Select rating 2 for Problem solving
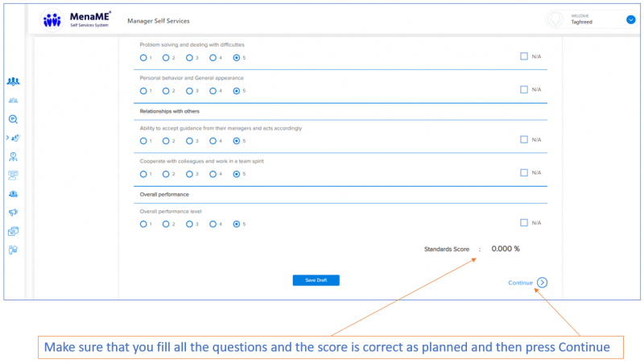Screen dimensions: 644x364 click(x=166, y=58)
